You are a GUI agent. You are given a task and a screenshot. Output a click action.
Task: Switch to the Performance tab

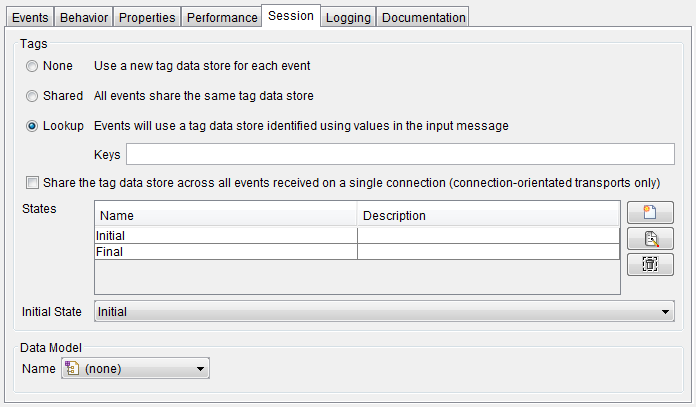point(221,17)
